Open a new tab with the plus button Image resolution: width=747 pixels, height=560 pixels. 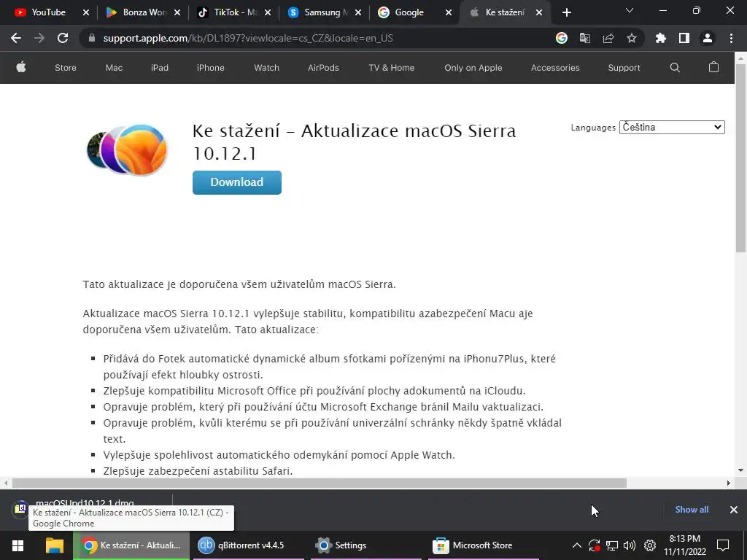tap(566, 12)
